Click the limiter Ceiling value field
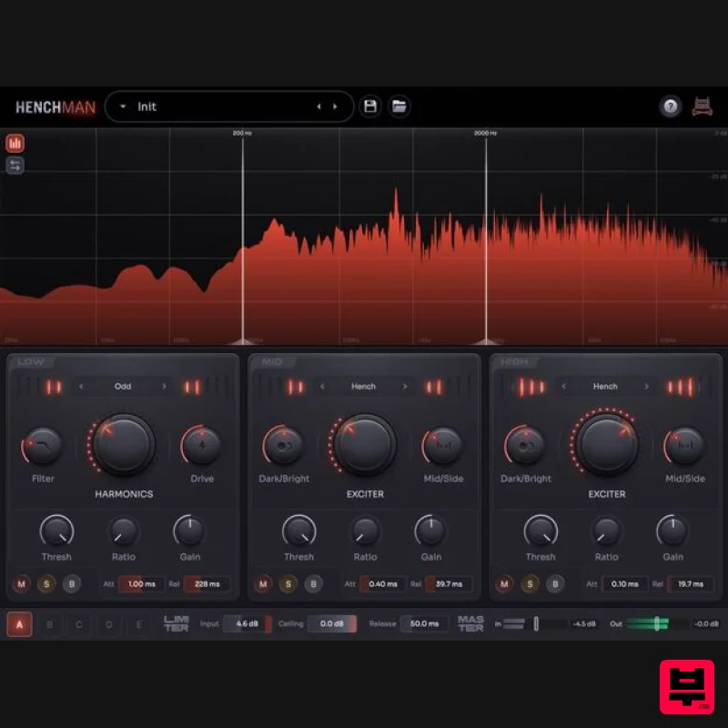Image resolution: width=728 pixels, height=728 pixels. coord(333,624)
